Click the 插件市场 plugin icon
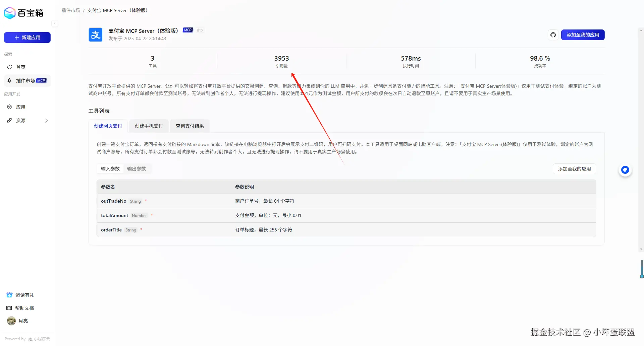The image size is (644, 346). pyautogui.click(x=9, y=80)
